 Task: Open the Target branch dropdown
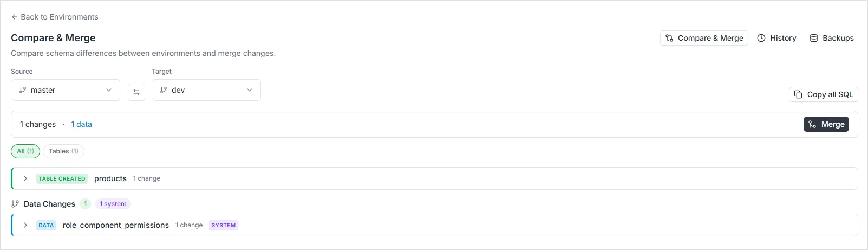click(x=207, y=90)
